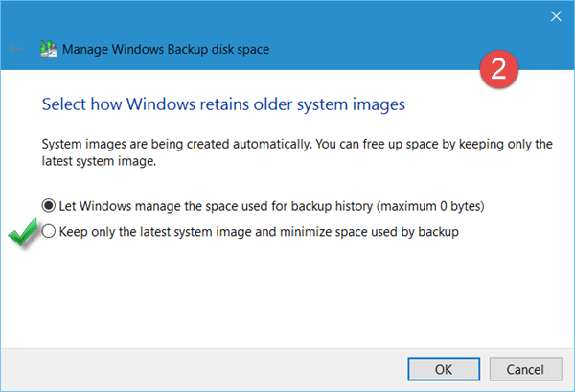Image resolution: width=575 pixels, height=392 pixels.
Task: Click the Windows Backup icon beside the title
Action: click(47, 48)
